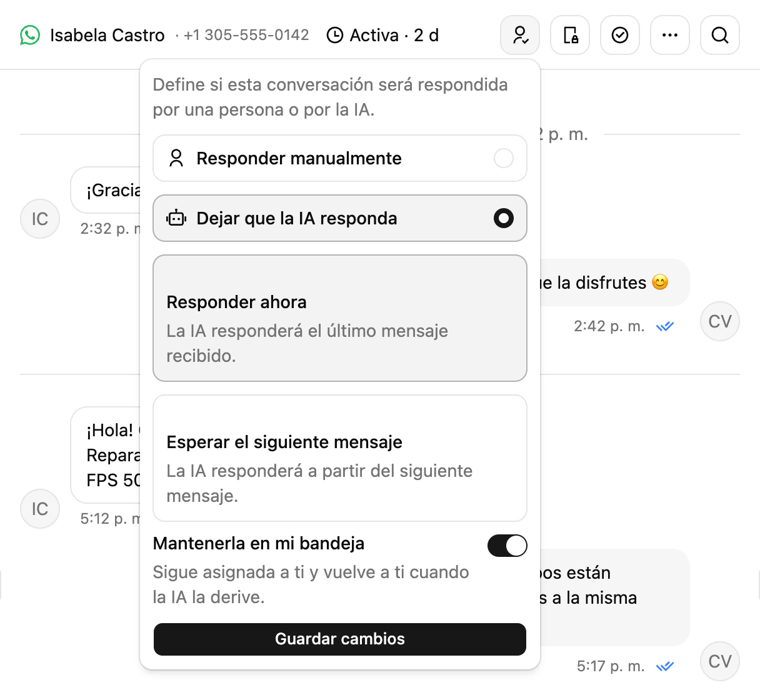
Task: Click the IC avatar beside 5:12 p. m.
Action: [40, 509]
